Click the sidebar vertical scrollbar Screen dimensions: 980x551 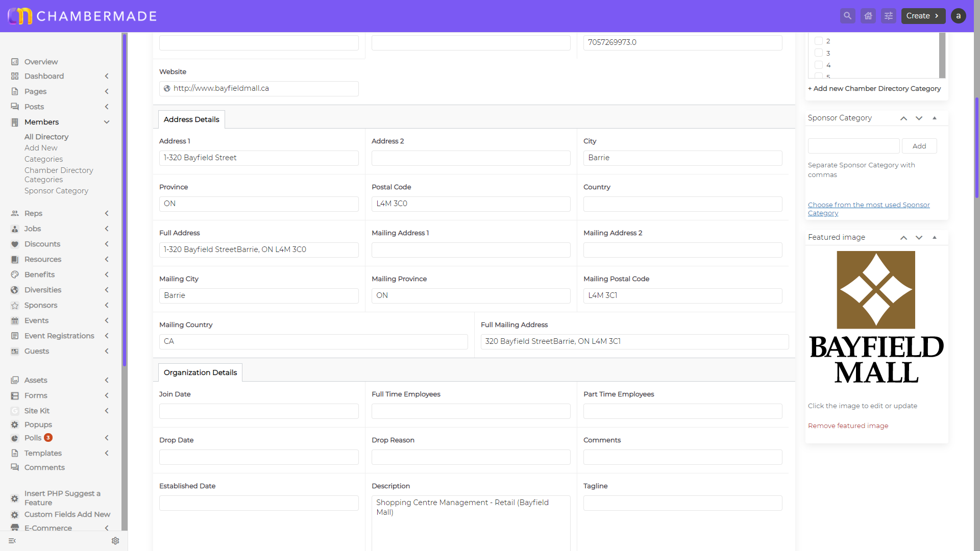[125, 199]
